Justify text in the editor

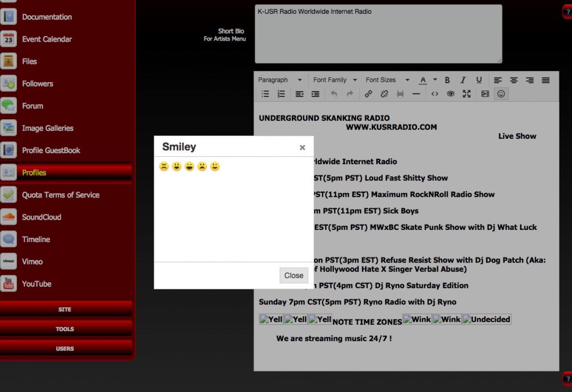coord(546,80)
